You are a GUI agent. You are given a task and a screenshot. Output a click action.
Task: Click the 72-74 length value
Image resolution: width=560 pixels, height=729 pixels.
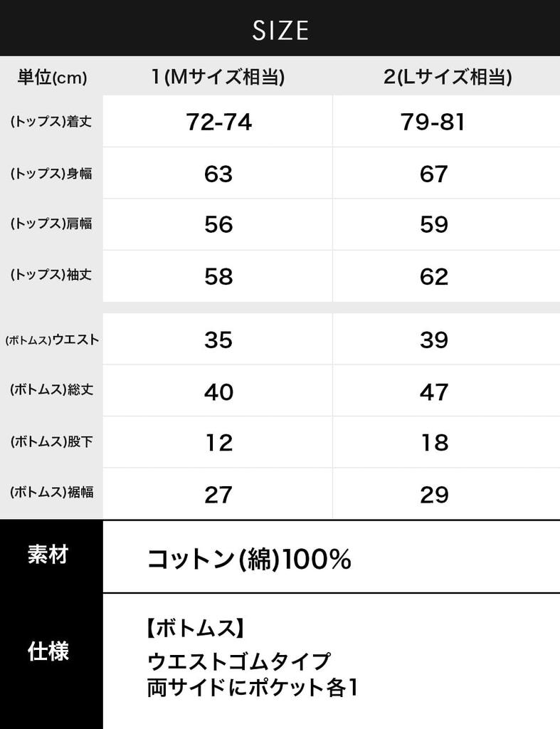(x=218, y=122)
